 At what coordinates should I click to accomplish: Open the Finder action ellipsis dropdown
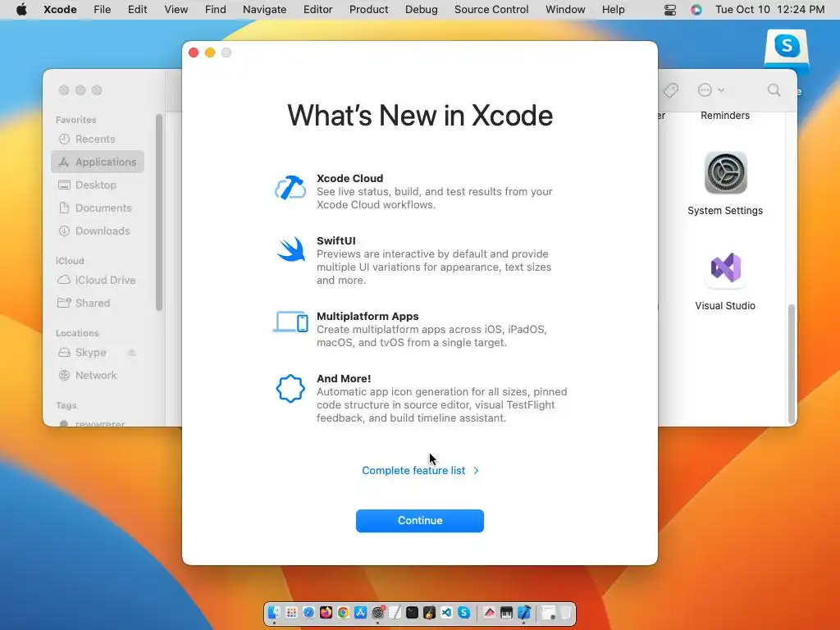[711, 90]
